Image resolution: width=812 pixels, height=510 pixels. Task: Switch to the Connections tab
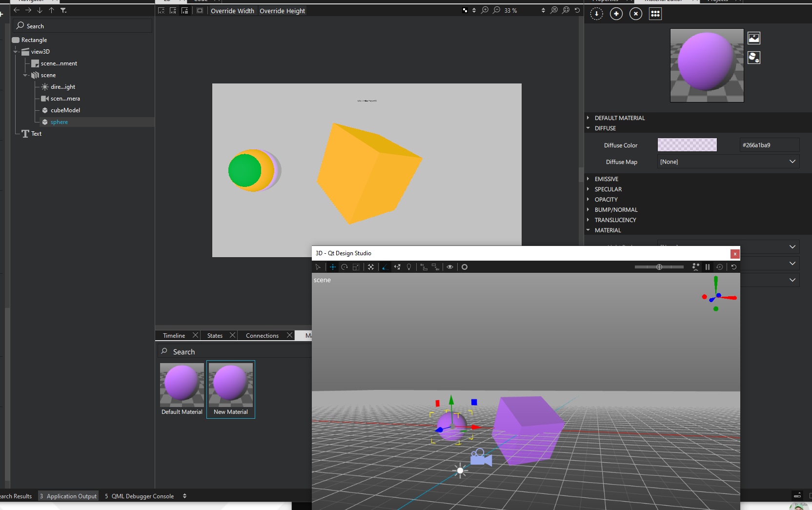[262, 336]
